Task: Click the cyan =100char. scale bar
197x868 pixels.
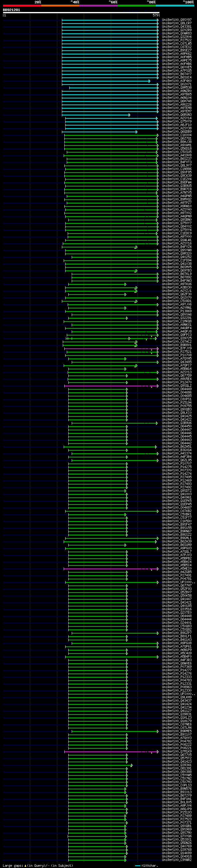Action: point(137,866)
